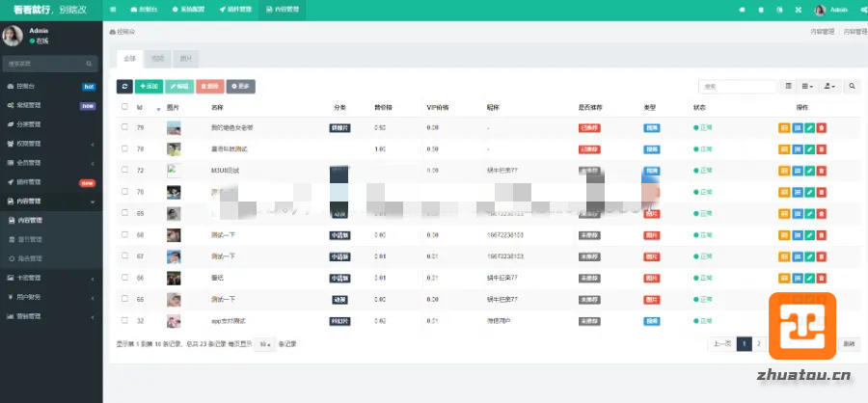Expand the 权限管理 sidebar menu
The image size is (868, 403).
tap(51, 144)
